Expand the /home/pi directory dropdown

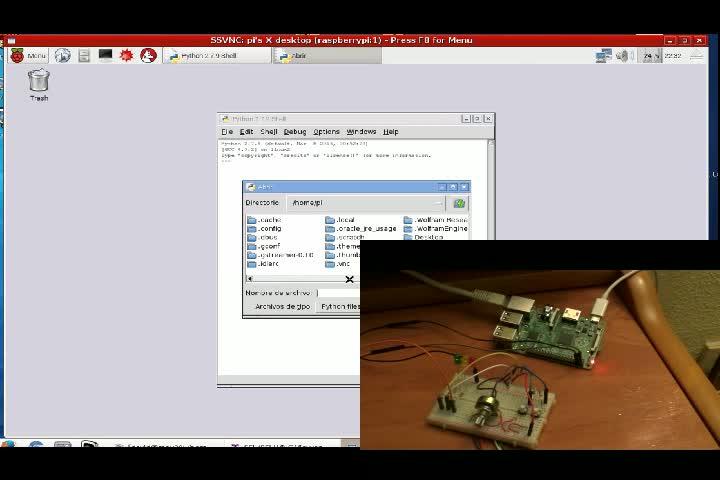click(x=366, y=203)
